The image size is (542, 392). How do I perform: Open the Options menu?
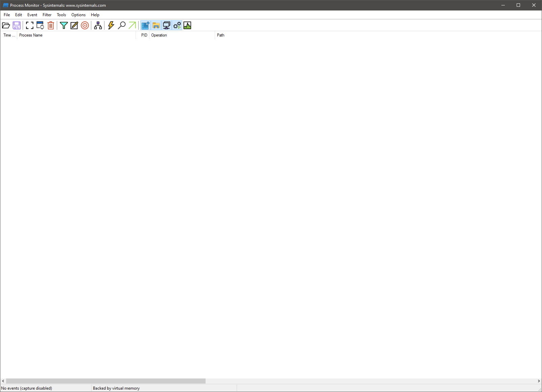pyautogui.click(x=78, y=15)
